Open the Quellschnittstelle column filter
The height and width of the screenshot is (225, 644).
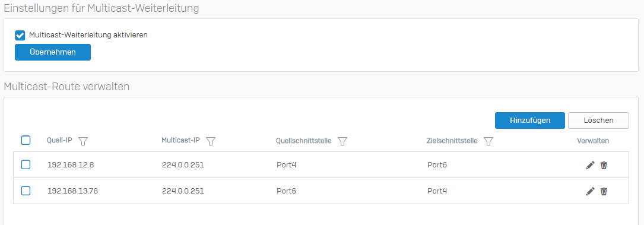coord(342,141)
